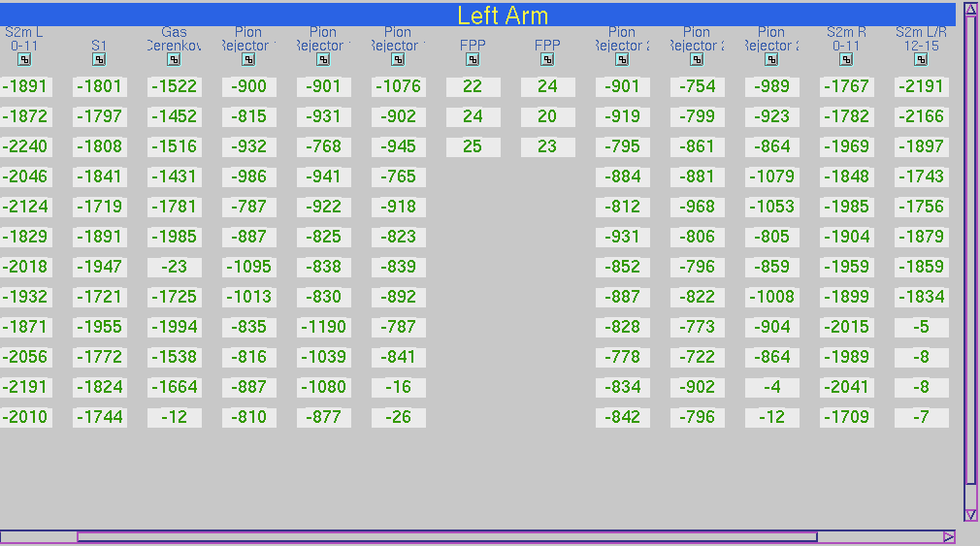Click the vertical scrollbar down arrow
The width and height of the screenshot is (980, 546).
pyautogui.click(x=970, y=515)
